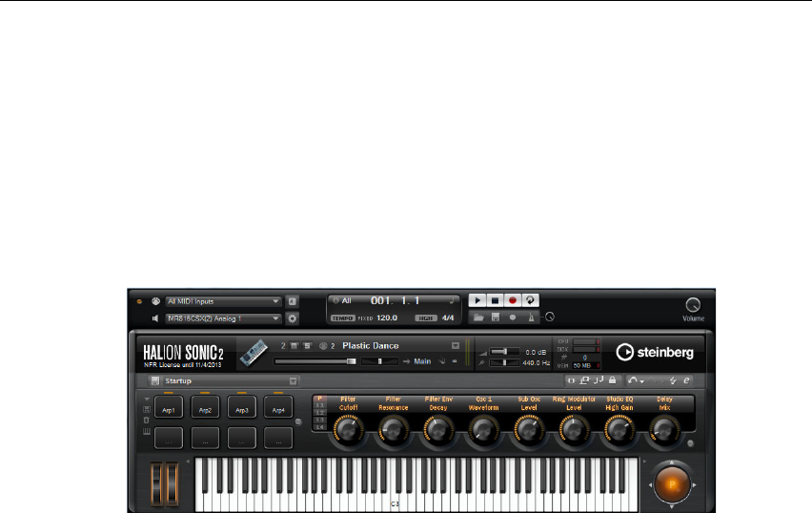Click the speaker icon beside audio output
The width and height of the screenshot is (812, 513).
tap(155, 318)
